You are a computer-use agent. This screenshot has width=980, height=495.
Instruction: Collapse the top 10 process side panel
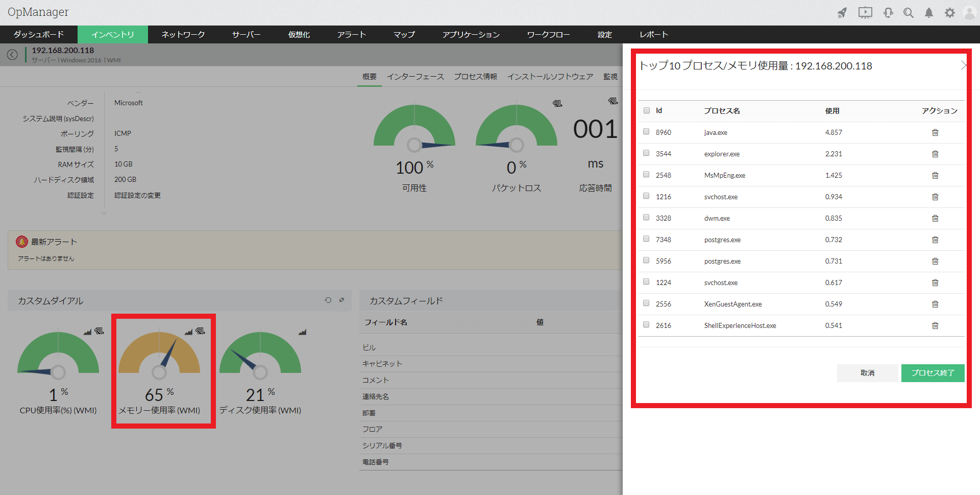pos(963,65)
